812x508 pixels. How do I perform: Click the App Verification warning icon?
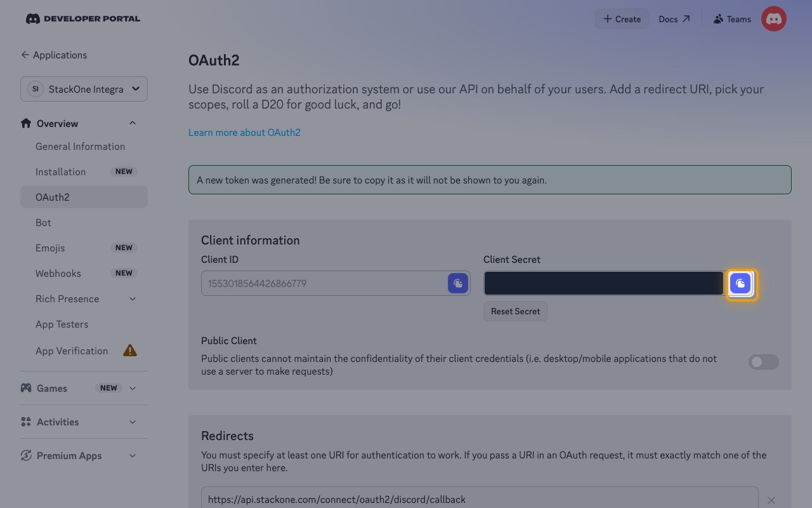coord(130,351)
